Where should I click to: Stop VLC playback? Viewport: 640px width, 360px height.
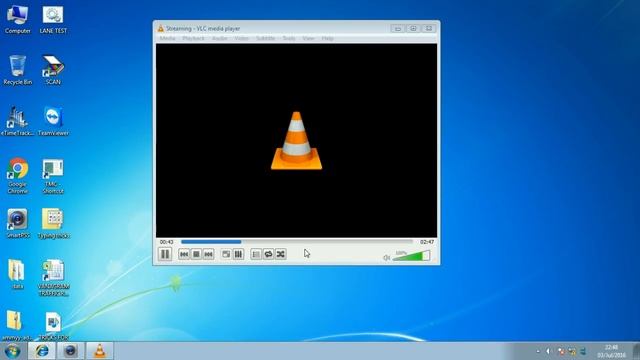(x=196, y=254)
